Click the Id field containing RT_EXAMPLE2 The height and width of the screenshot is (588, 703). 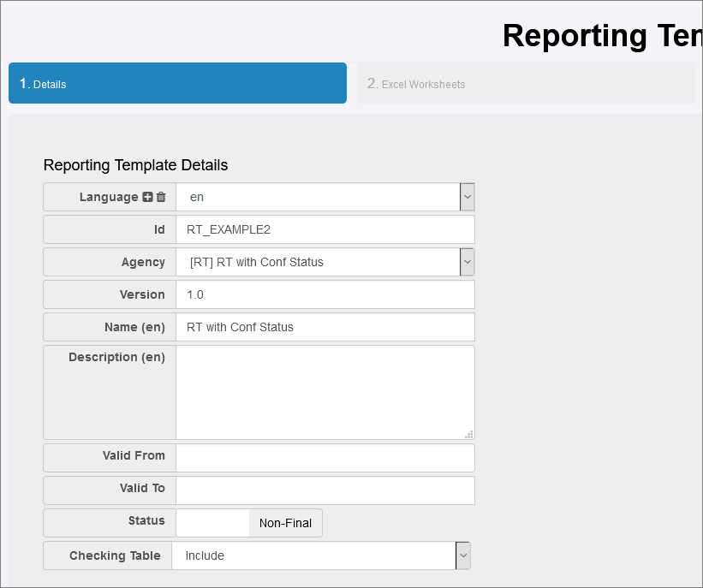click(x=325, y=229)
